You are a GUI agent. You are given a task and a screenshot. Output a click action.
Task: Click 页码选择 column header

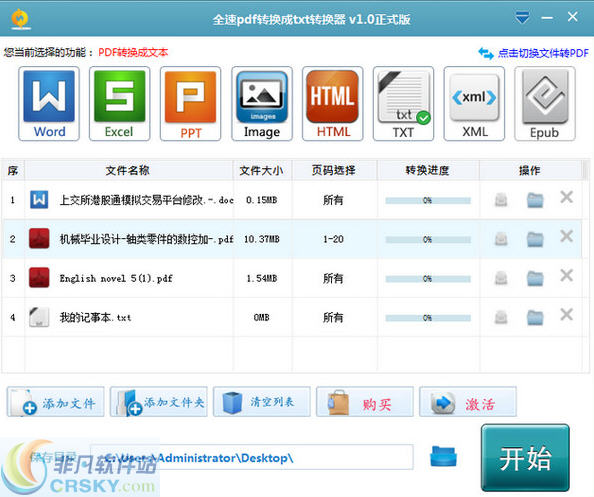334,170
